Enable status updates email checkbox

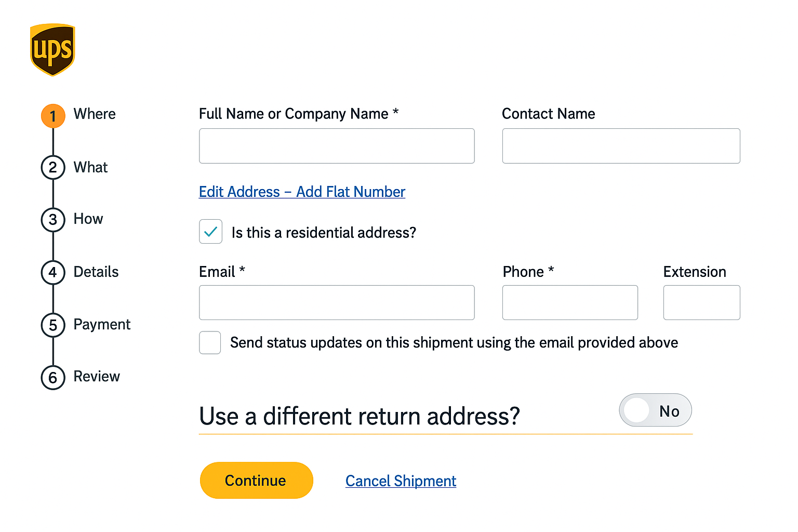[210, 343]
